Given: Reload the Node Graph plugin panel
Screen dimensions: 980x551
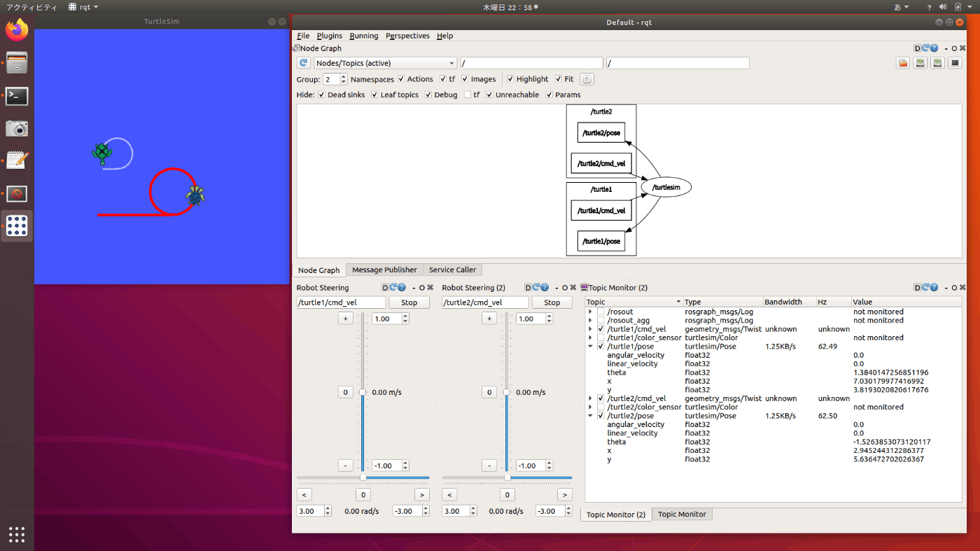Looking at the screenshot, I should point(926,48).
